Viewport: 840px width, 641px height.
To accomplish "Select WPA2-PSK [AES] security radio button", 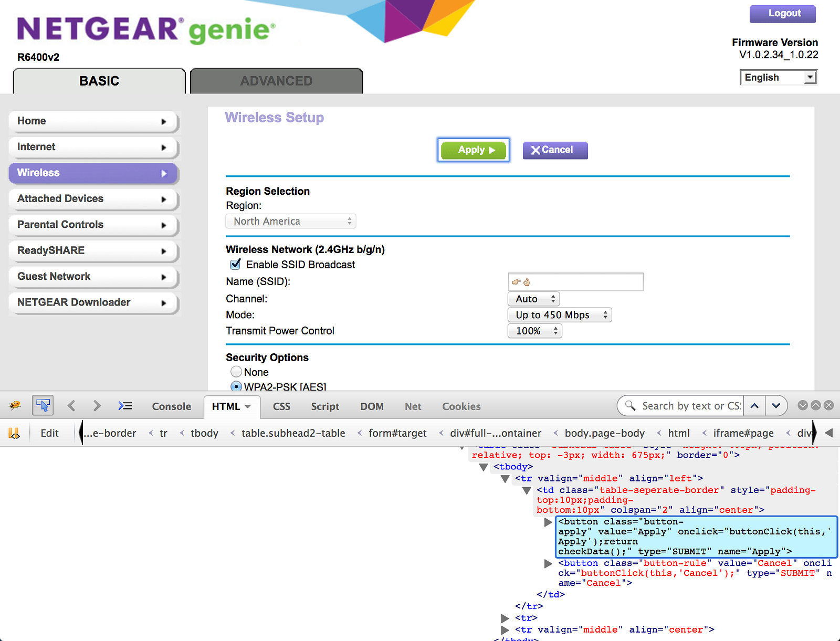I will [x=236, y=386].
